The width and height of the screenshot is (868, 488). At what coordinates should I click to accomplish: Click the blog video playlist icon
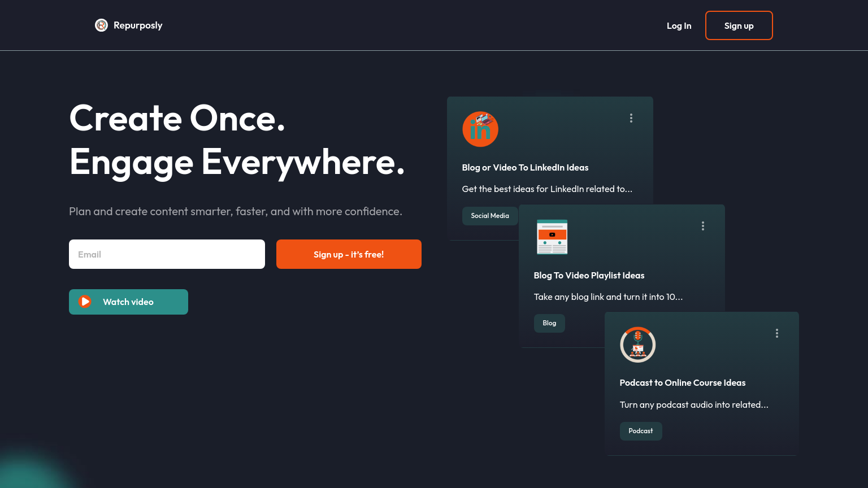[x=552, y=237]
